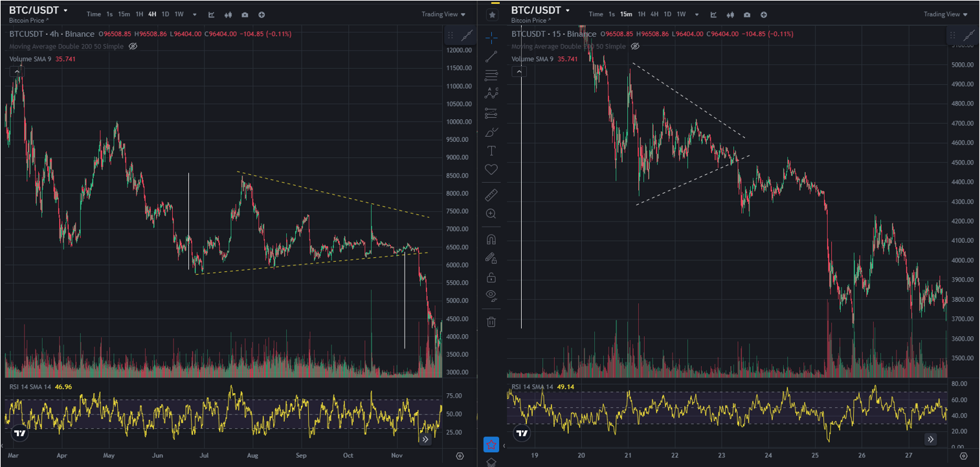Click the star favorite icon beside right BTC/USDT
The image size is (980, 467).
493,14
